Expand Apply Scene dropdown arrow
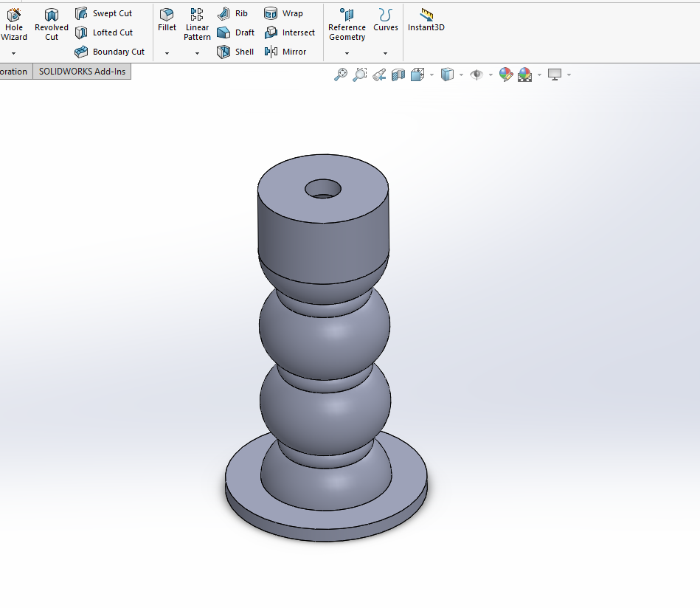Screen dimensions: 700x608 pos(539,75)
